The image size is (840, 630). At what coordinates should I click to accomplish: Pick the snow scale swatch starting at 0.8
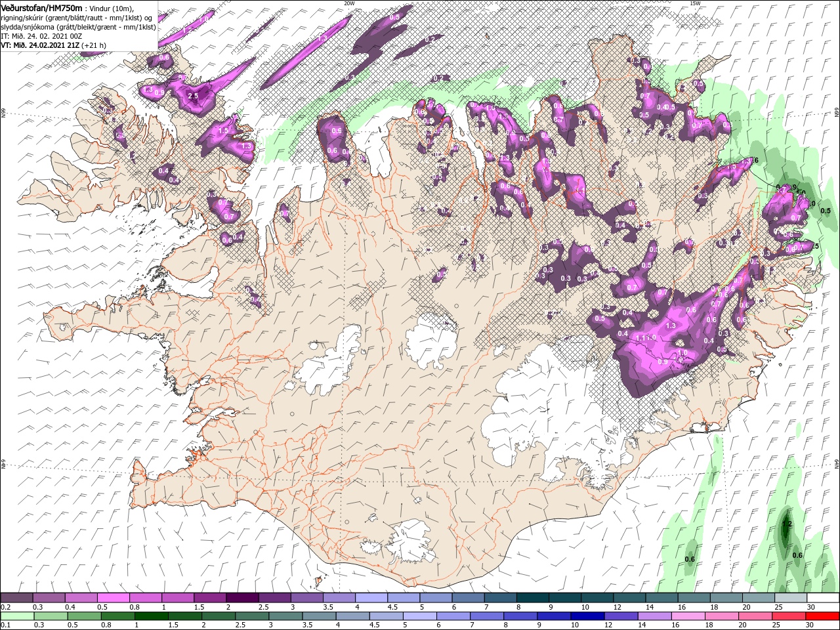[x=145, y=598]
